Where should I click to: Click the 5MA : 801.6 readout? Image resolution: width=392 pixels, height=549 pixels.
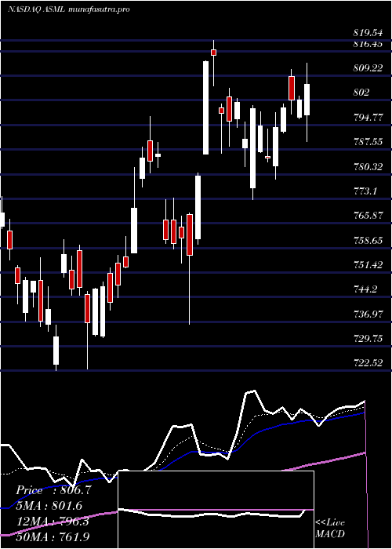pyautogui.click(x=49, y=506)
